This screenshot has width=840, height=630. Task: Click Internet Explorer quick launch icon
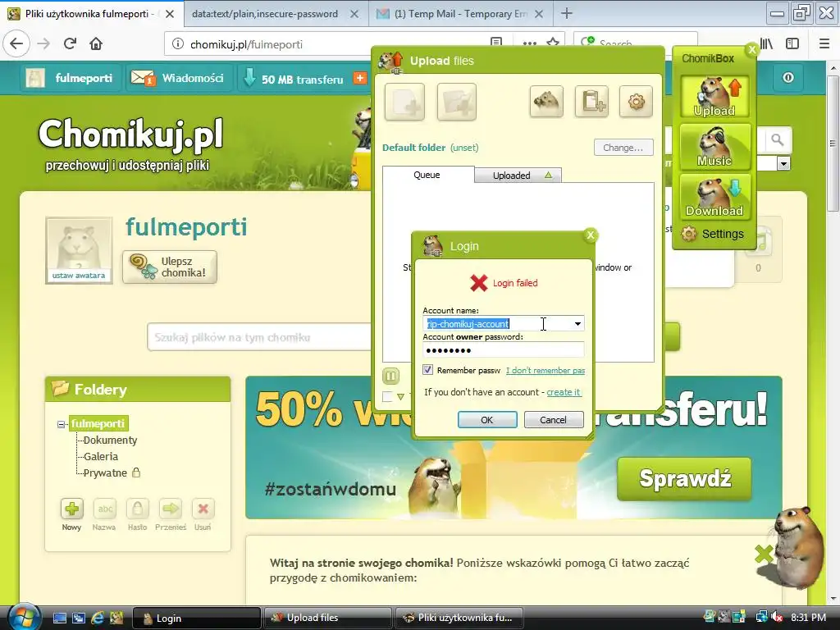98,618
